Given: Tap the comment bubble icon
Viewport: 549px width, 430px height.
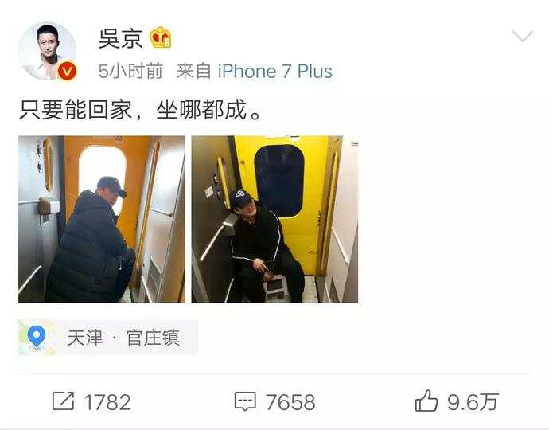Looking at the screenshot, I should pyautogui.click(x=245, y=402).
